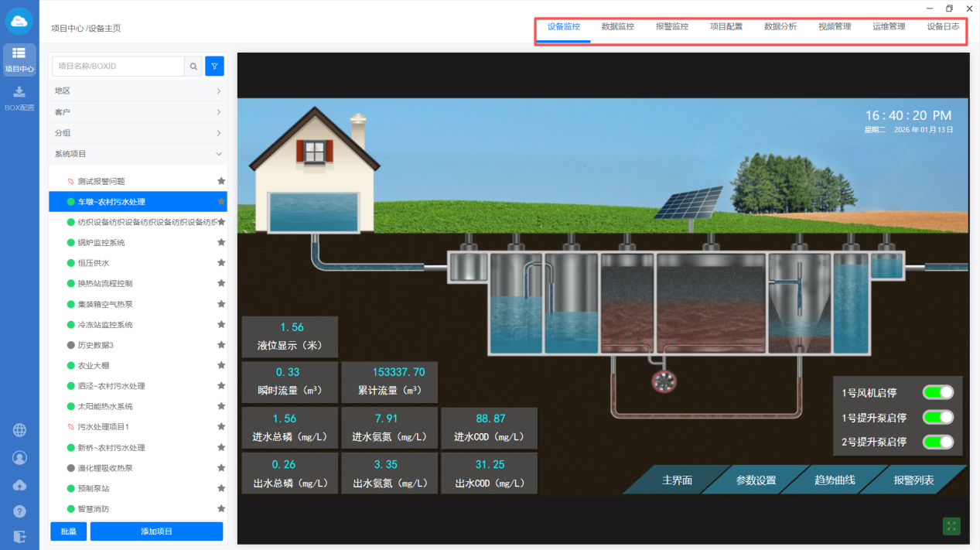Switch off 2号提升泵启停

click(937, 442)
